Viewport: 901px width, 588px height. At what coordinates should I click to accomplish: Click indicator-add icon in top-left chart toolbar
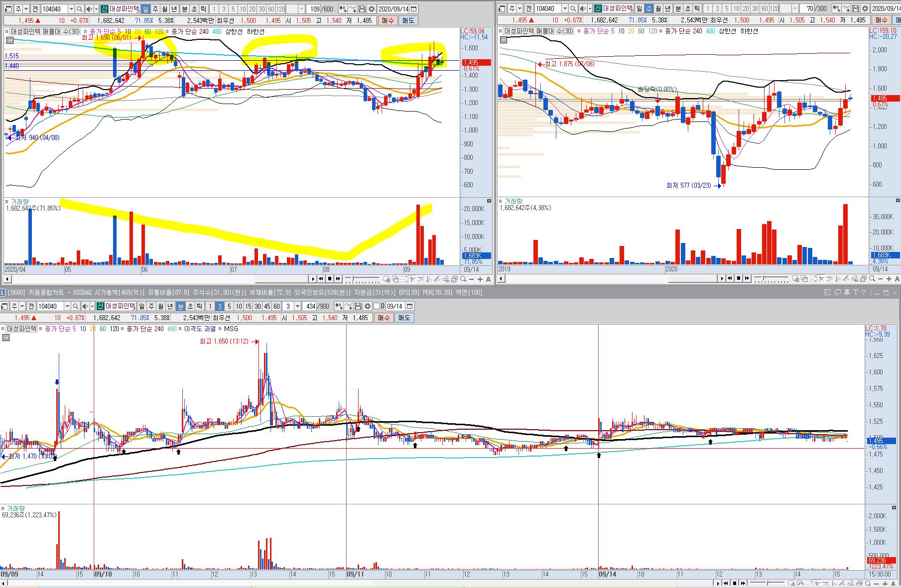coord(343,9)
